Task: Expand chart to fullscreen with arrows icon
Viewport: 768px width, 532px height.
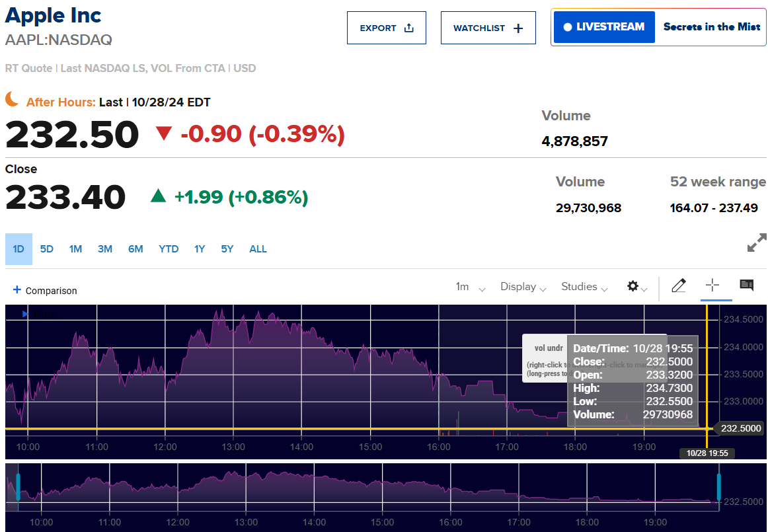Action: tap(757, 243)
